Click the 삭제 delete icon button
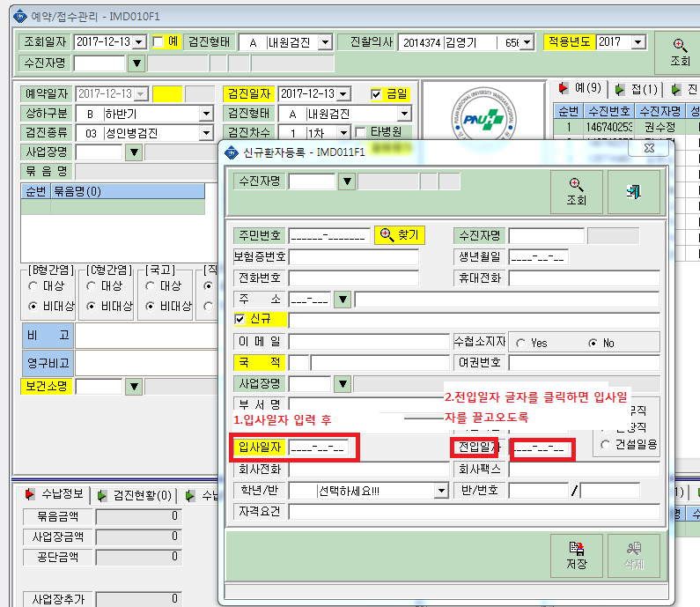The image size is (700, 607). [x=633, y=556]
